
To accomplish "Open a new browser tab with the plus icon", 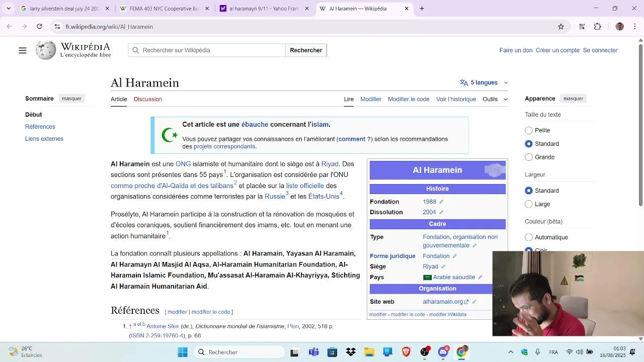I will [422, 9].
